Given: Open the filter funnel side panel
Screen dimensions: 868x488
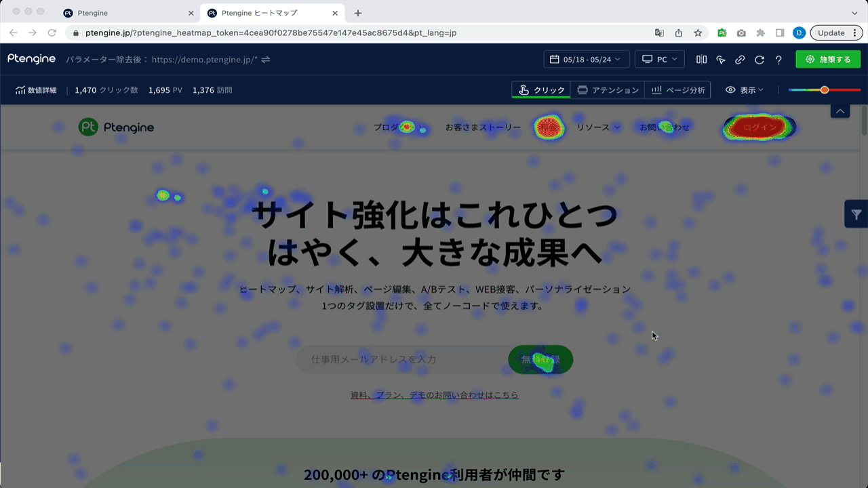Looking at the screenshot, I should tap(856, 214).
